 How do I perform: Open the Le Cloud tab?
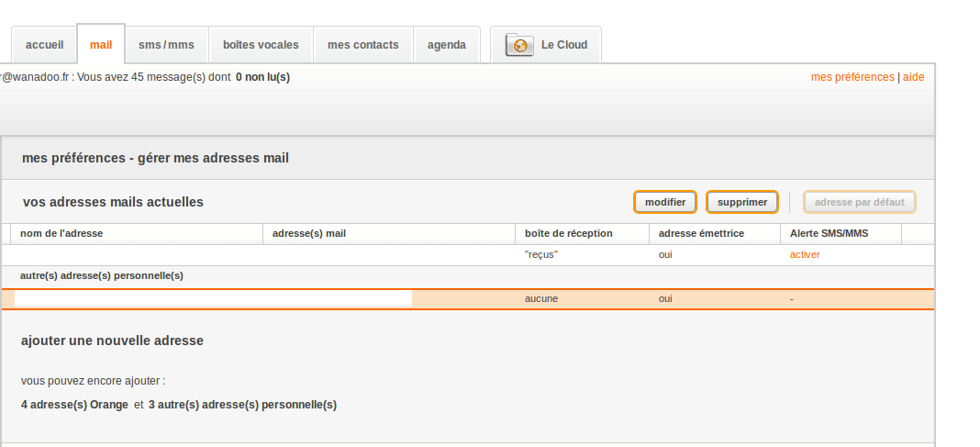pyautogui.click(x=563, y=44)
